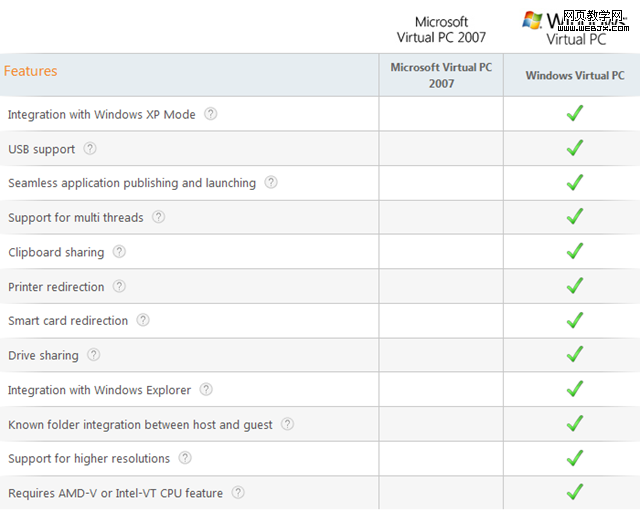Click the Windows Virtual PC logo
Viewport: 640px width, 511px height.
575,28
